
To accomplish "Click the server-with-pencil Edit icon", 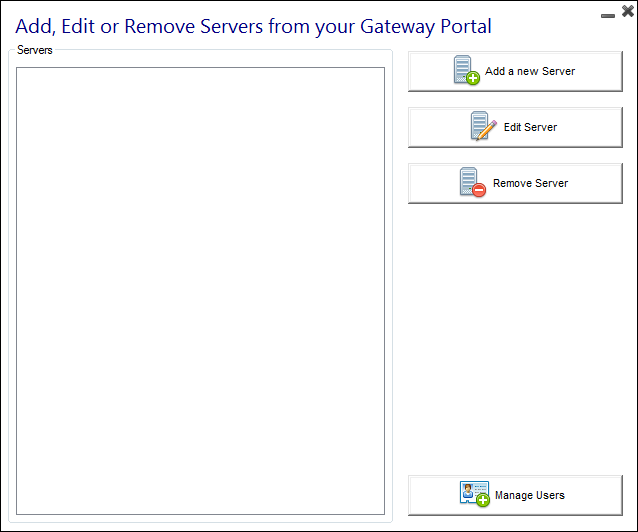I will [483, 127].
